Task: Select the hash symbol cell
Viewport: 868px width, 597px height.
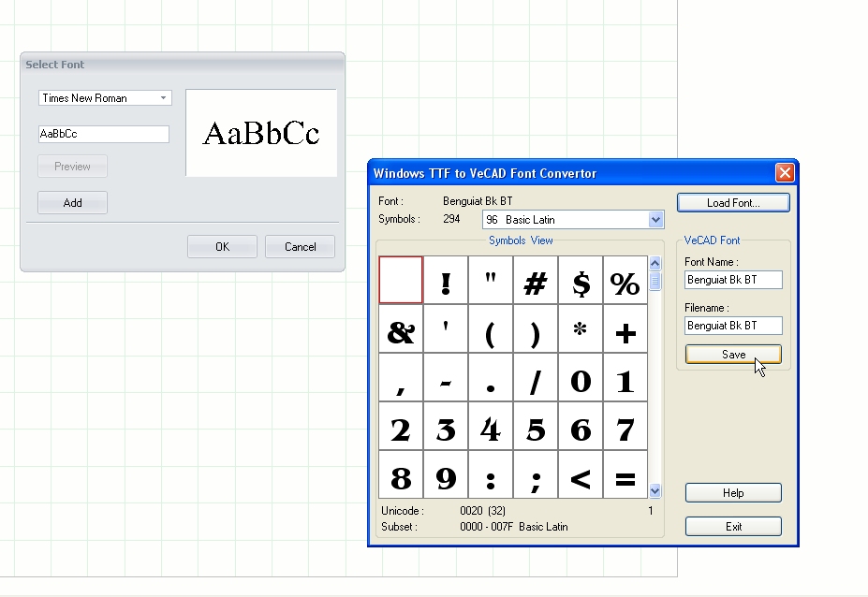Action: click(x=536, y=281)
